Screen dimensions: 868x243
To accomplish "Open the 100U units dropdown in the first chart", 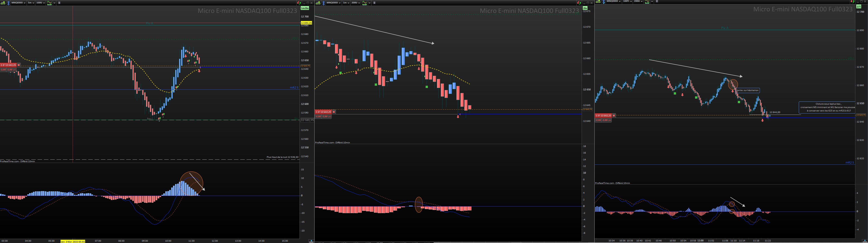I will pos(40,3).
